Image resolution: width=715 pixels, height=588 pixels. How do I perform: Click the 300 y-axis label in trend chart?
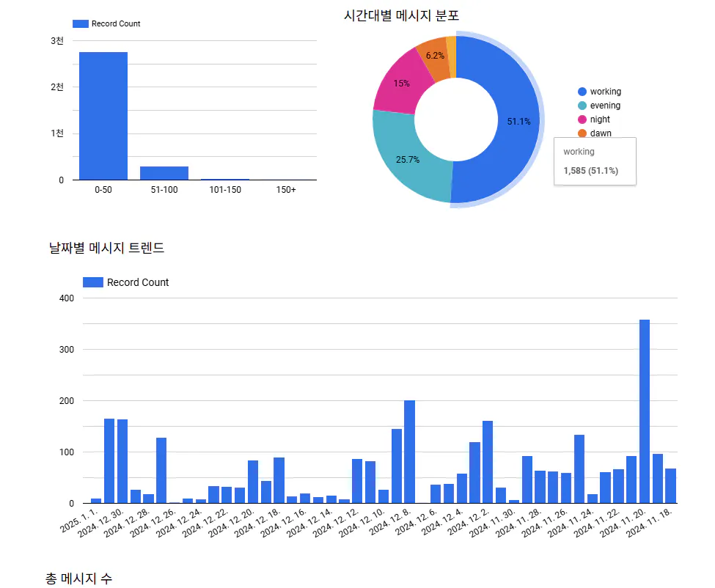[67, 350]
